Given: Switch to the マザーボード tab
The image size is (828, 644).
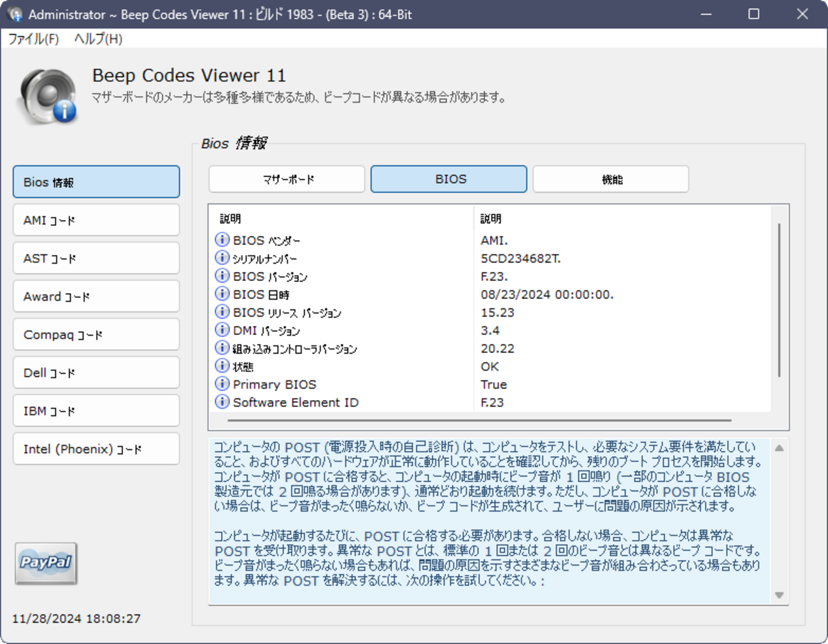Looking at the screenshot, I should [x=287, y=179].
